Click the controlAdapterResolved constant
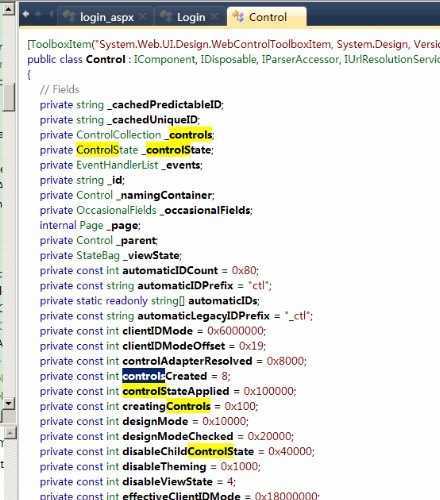Screen dimensions: 440x500 [187, 361]
